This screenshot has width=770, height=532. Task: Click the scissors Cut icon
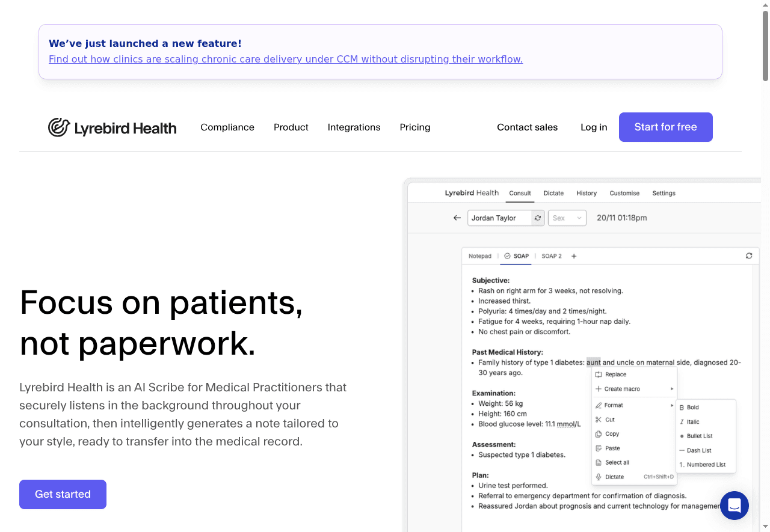[x=599, y=420]
